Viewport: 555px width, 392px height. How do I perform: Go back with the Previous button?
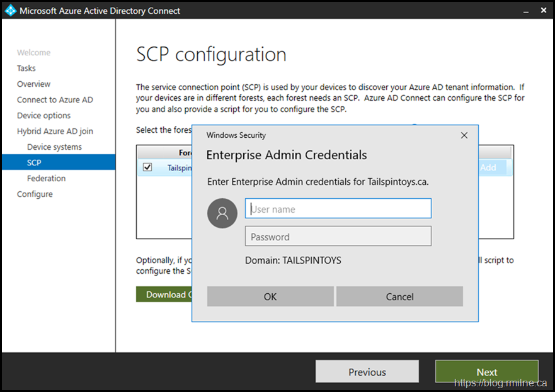pos(367,372)
